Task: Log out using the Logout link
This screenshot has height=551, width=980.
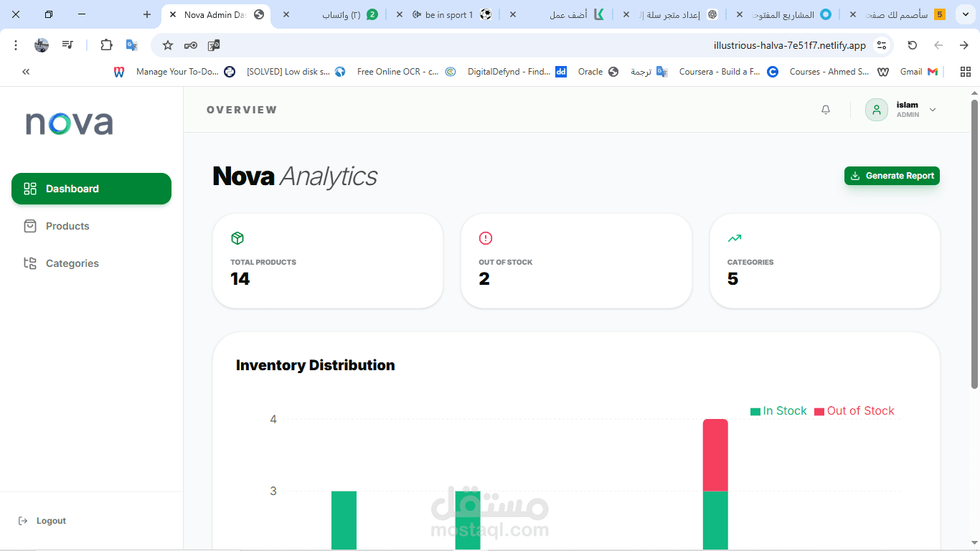Action: pos(42,521)
